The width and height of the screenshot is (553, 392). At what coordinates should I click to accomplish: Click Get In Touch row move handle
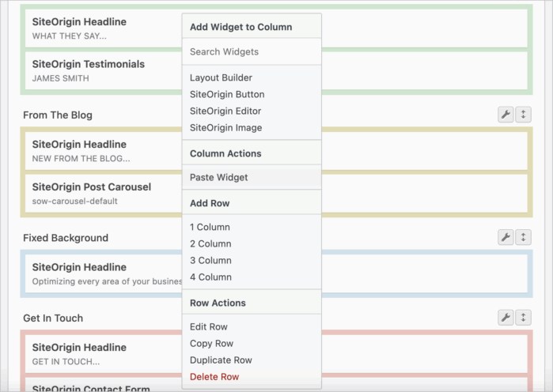(x=523, y=318)
